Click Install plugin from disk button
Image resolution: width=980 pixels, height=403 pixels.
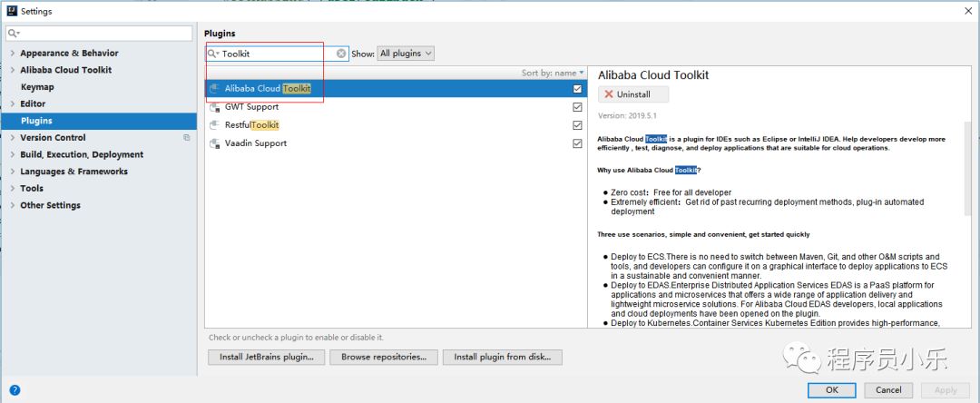(x=503, y=357)
